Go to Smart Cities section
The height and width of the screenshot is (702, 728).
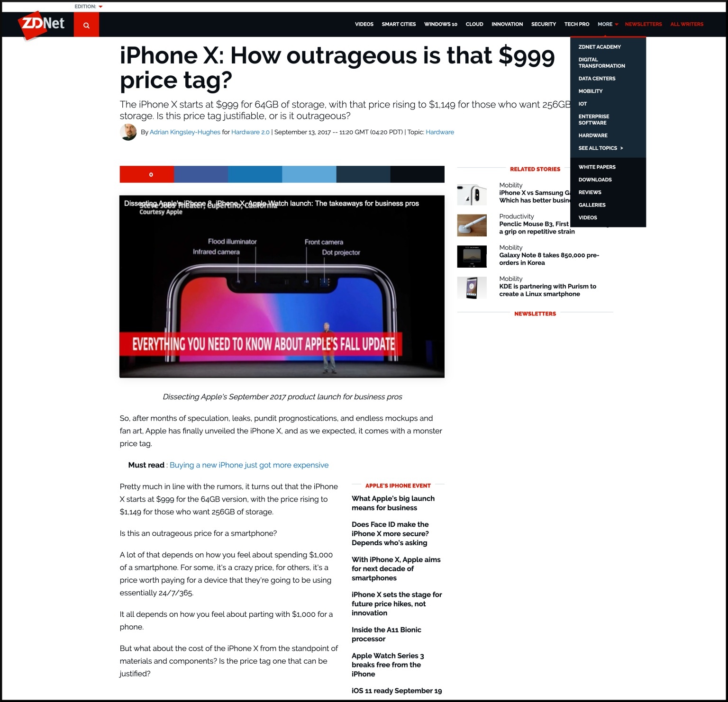(x=399, y=24)
